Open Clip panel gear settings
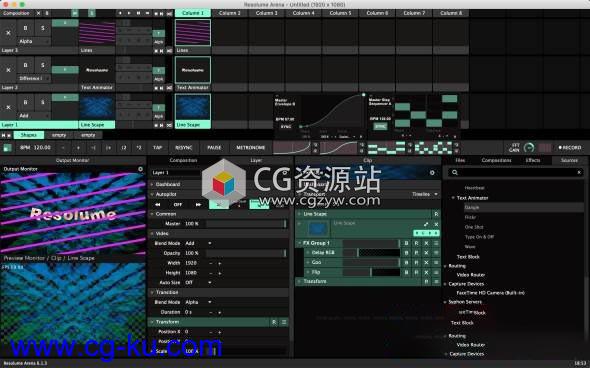 (x=432, y=173)
